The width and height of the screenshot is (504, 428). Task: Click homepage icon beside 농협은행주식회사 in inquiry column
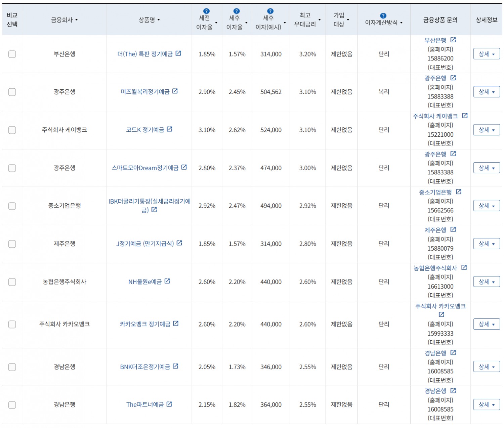(x=464, y=268)
